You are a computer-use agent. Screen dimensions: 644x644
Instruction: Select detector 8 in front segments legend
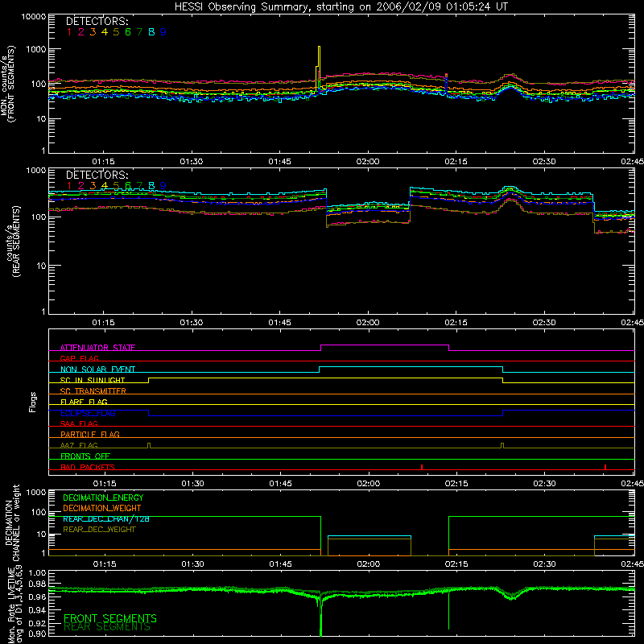(151, 32)
